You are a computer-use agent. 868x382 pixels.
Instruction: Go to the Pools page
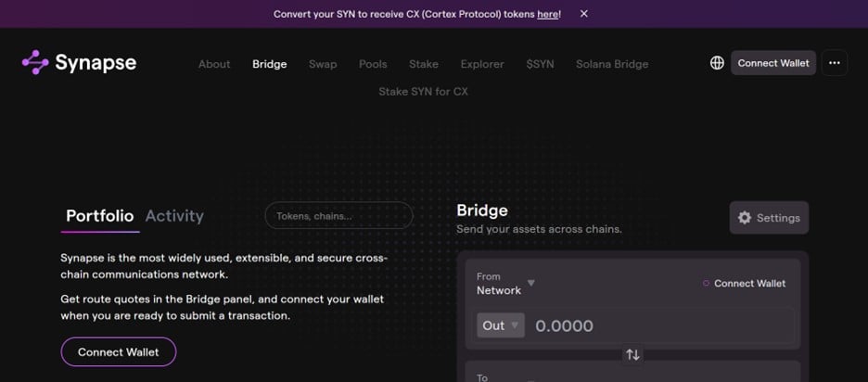[373, 64]
